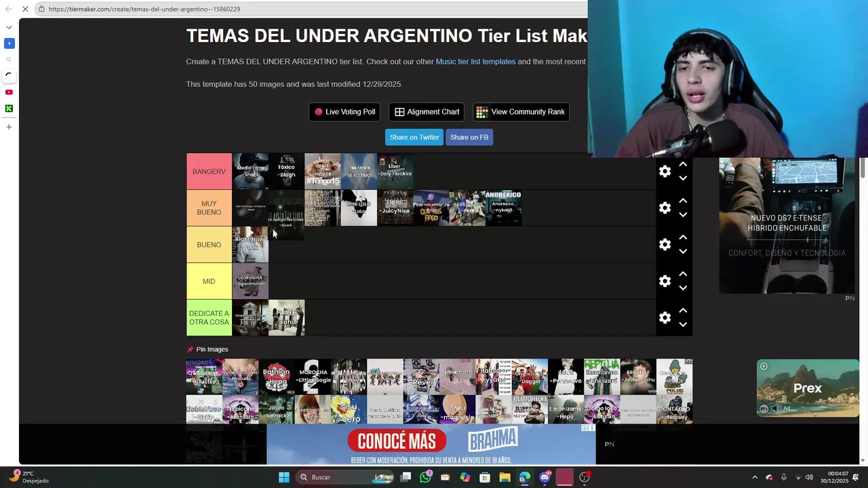This screenshot has height=488, width=868.
Task: Move BUENO tier up with arrow
Action: [683, 238]
